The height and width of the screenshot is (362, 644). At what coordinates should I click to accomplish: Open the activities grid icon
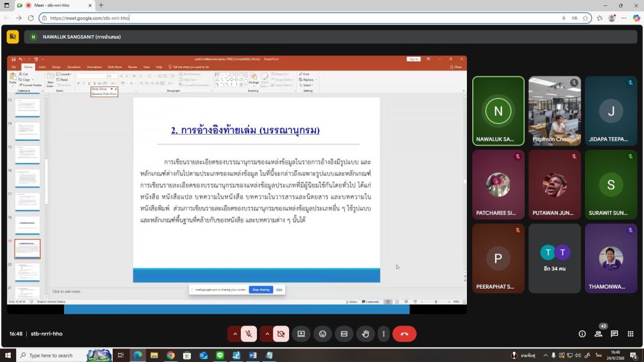tap(630, 334)
